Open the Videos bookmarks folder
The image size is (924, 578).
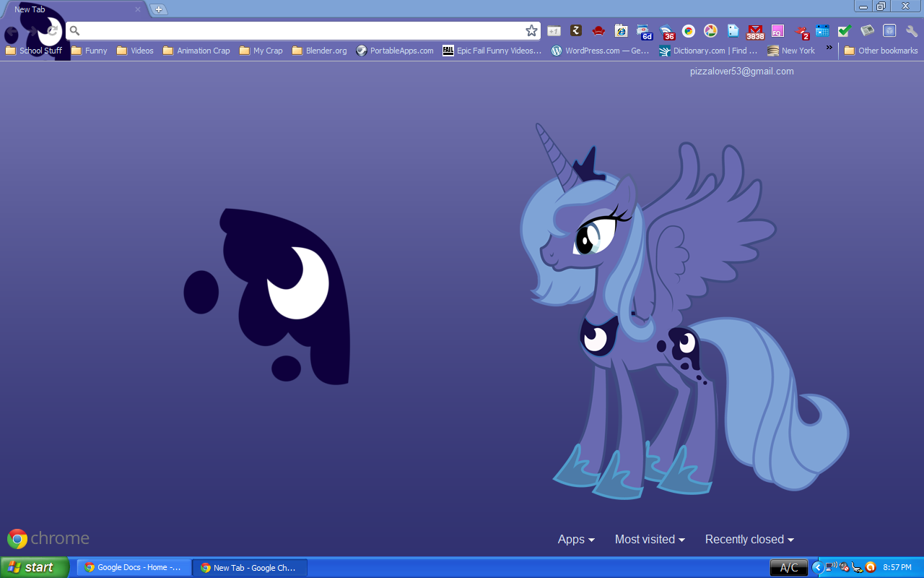(x=135, y=51)
